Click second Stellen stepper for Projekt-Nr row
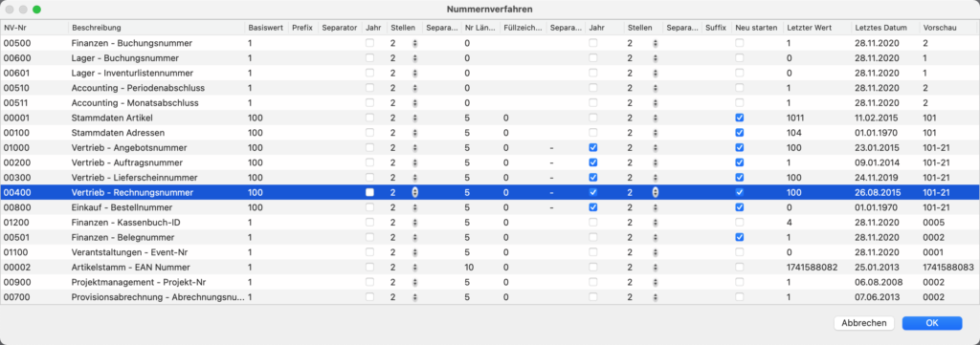 pyautogui.click(x=655, y=283)
